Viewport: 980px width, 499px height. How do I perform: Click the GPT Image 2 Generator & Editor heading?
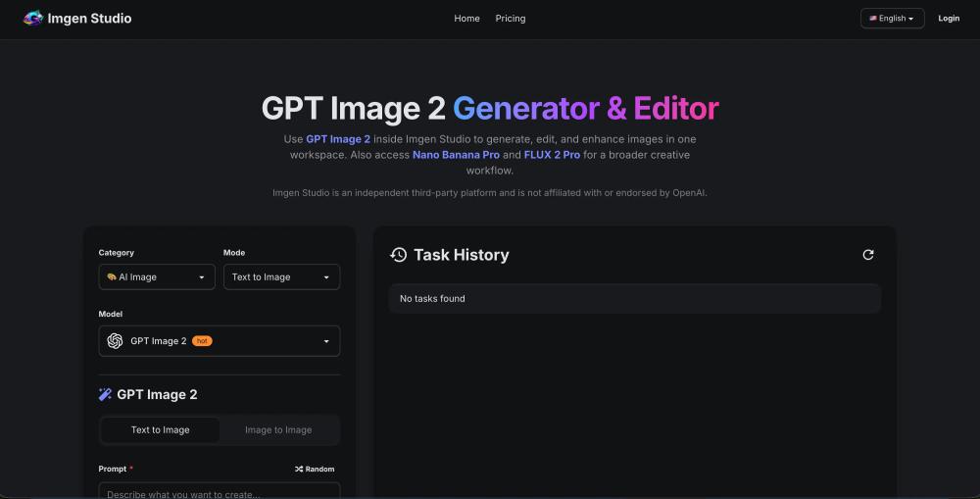coord(490,108)
